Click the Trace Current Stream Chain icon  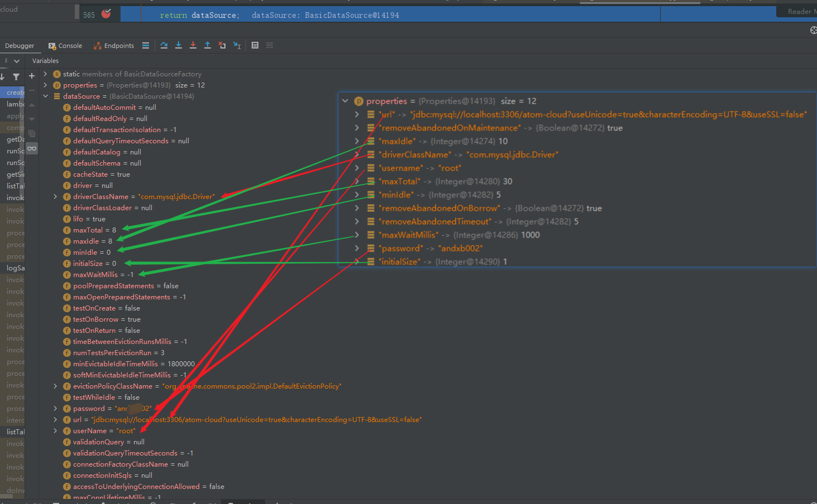[x=270, y=45]
